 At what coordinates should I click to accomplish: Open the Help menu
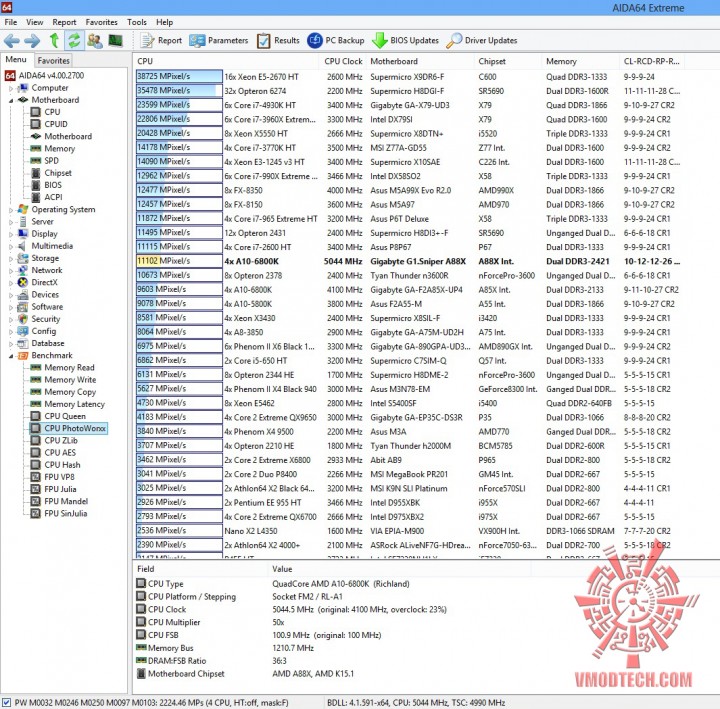(164, 22)
